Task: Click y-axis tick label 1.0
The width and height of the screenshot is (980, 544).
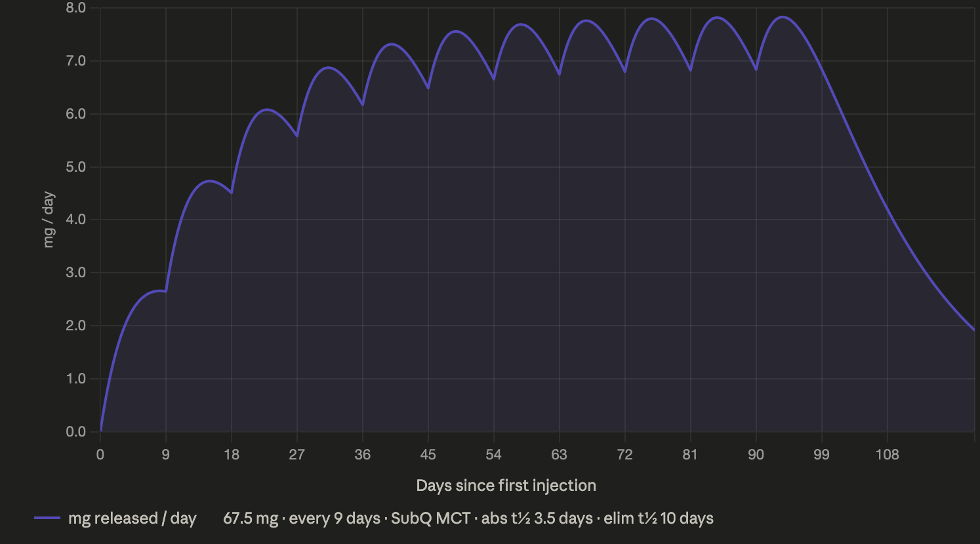Action: (76, 379)
